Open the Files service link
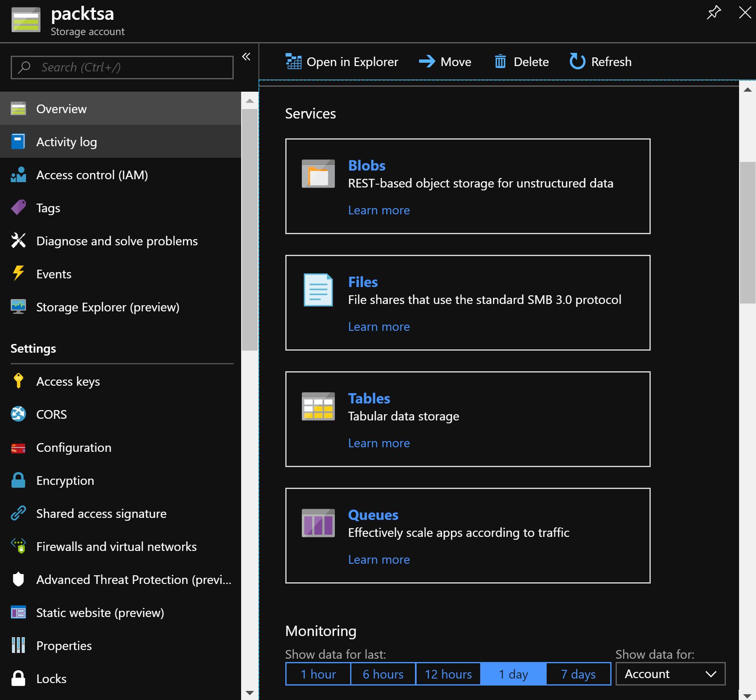 (363, 282)
